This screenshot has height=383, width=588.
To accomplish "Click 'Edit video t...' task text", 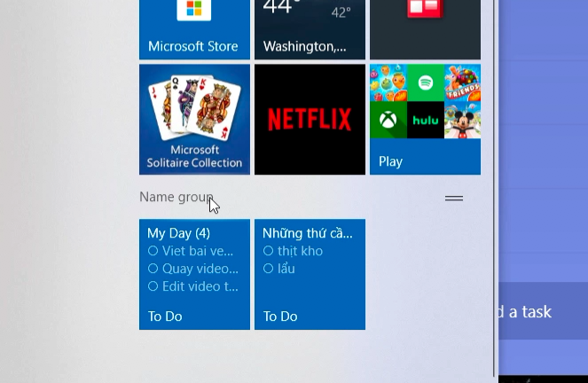I will pos(200,286).
